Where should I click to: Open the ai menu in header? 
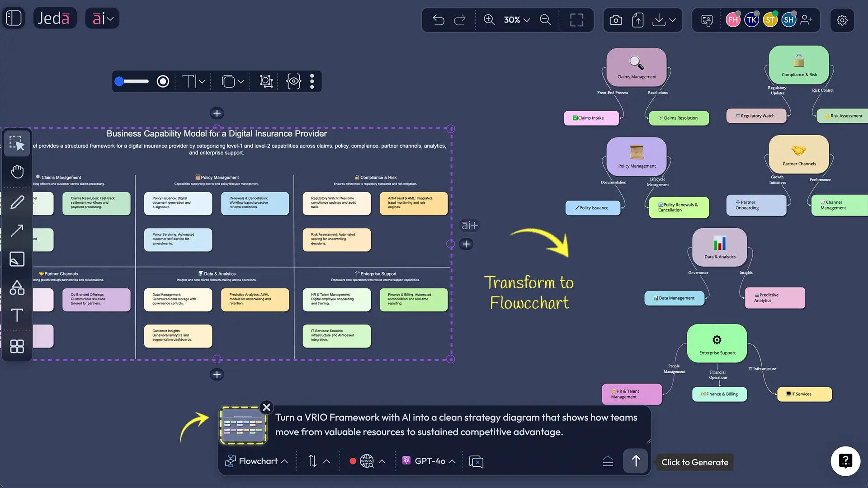102,19
